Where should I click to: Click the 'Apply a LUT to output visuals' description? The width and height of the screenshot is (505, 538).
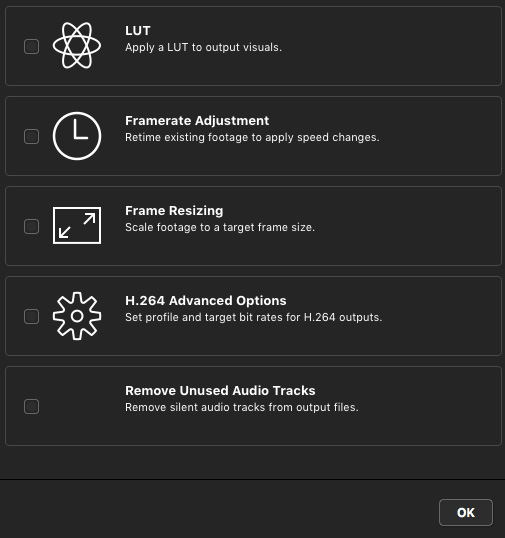click(203, 47)
